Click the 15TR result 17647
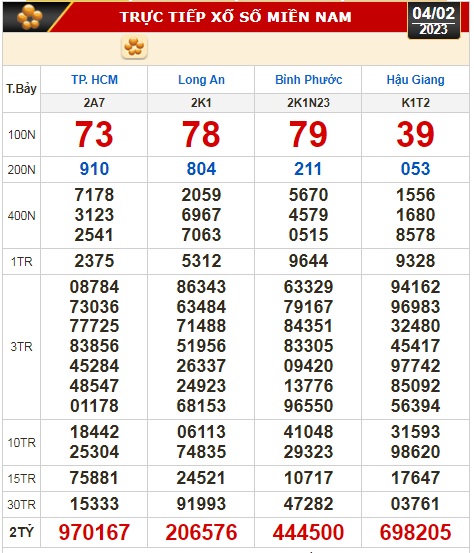The height and width of the screenshot is (553, 474). (x=415, y=478)
